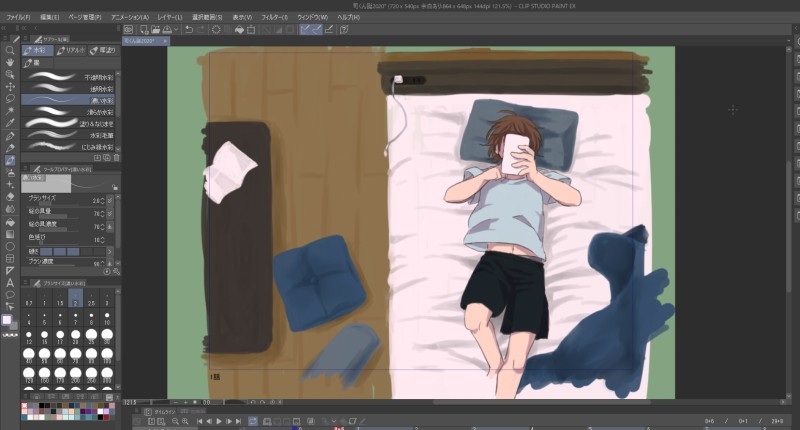Open sub tool detail wrench icon

pyautogui.click(x=116, y=272)
